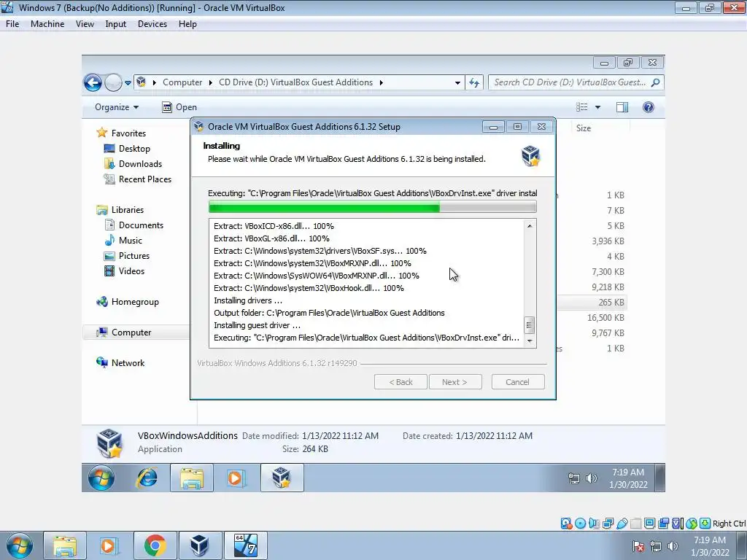Click the Open button in Explorer toolbar
Image resolution: width=747 pixels, height=560 pixels.
[x=179, y=107]
